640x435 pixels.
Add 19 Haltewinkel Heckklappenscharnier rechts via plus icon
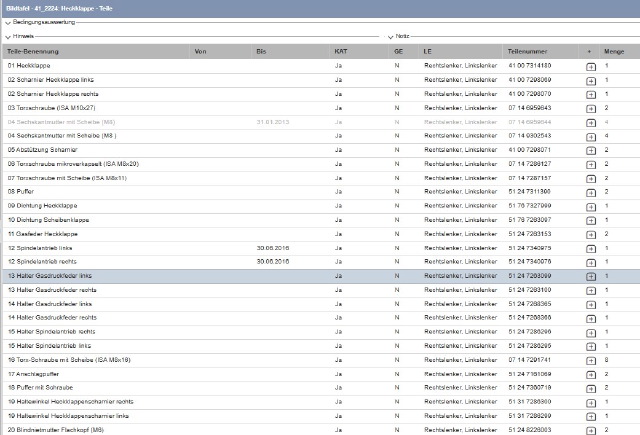[591, 403]
